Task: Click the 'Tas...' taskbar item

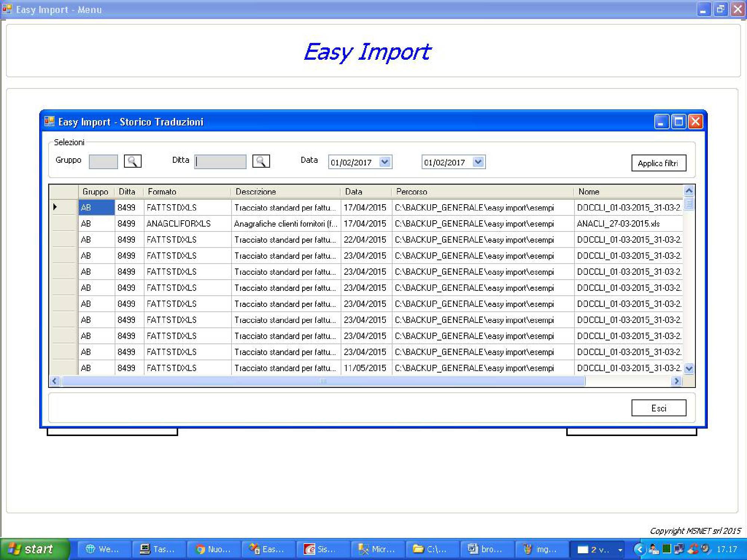Action: (x=159, y=549)
